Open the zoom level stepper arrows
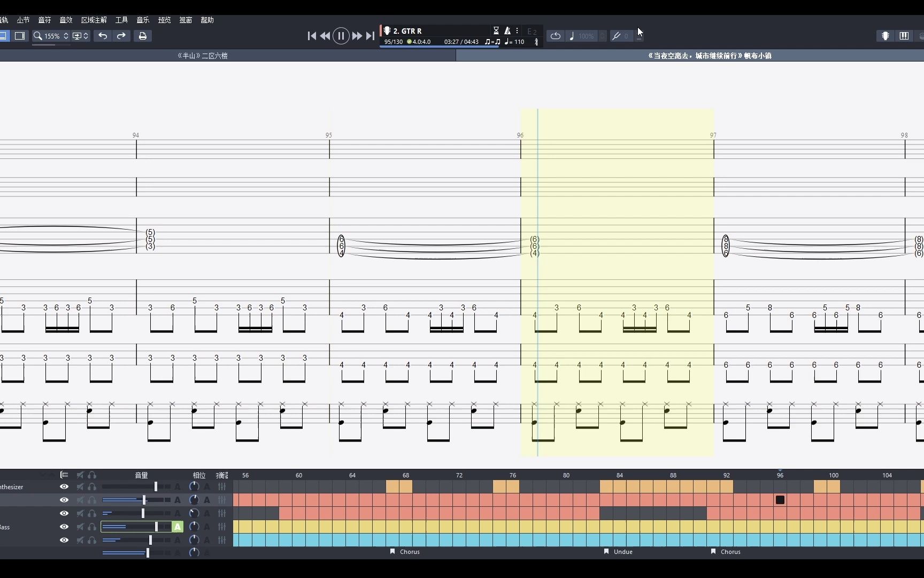Screen dimensions: 924x578 click(66, 36)
